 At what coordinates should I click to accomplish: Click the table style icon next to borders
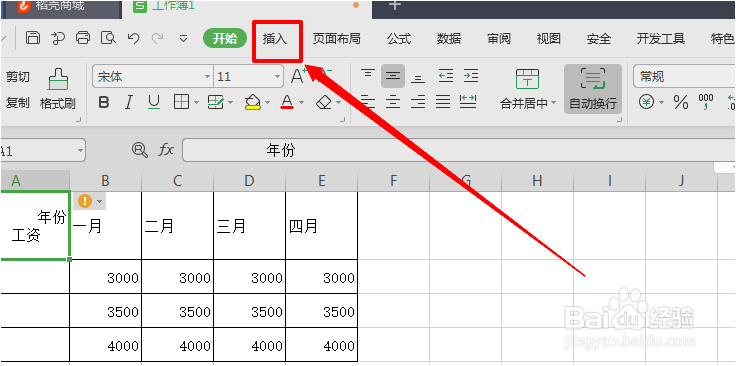coord(216,102)
